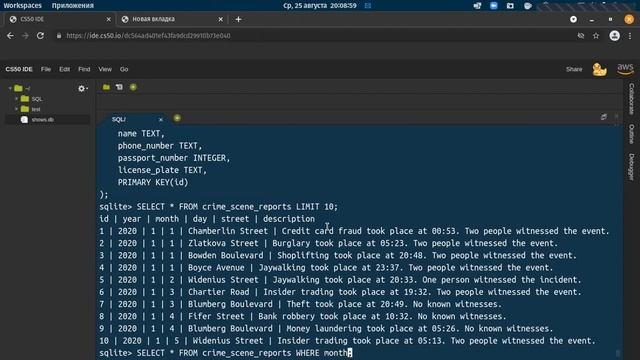The image size is (640, 360).
Task: Click the 'PRIMARY KEY(id)' line
Action: coord(153,182)
